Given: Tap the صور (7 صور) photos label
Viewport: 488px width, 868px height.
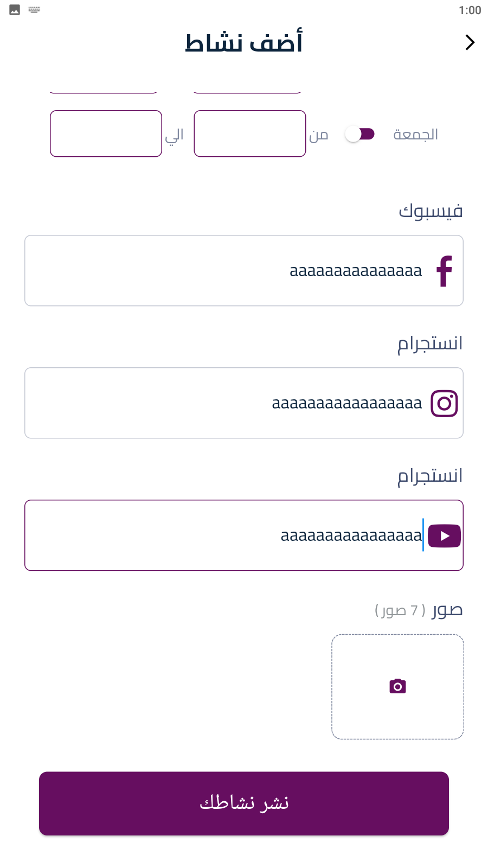Looking at the screenshot, I should click(419, 610).
